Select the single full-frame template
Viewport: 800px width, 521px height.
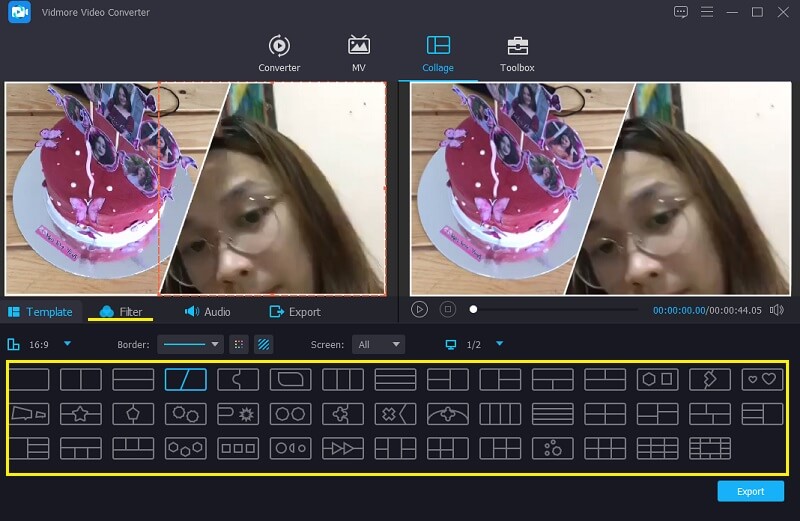29,379
